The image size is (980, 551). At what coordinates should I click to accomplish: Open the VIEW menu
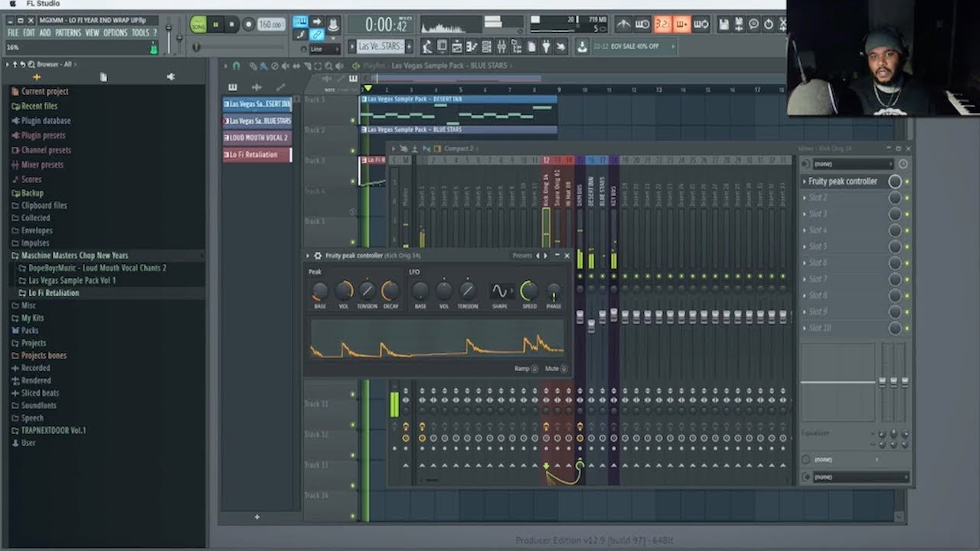coord(92,33)
